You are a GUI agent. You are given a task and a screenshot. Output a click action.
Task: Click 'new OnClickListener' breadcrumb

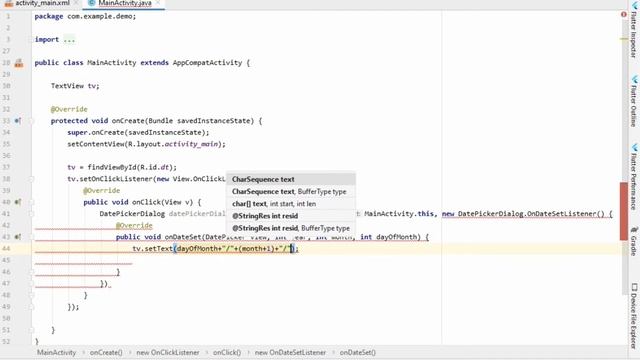168,352
